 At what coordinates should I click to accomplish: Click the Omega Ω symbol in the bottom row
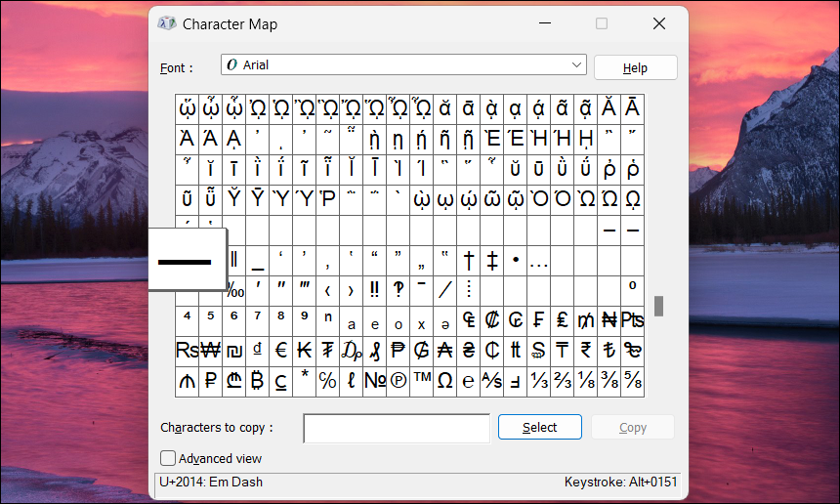click(x=445, y=381)
